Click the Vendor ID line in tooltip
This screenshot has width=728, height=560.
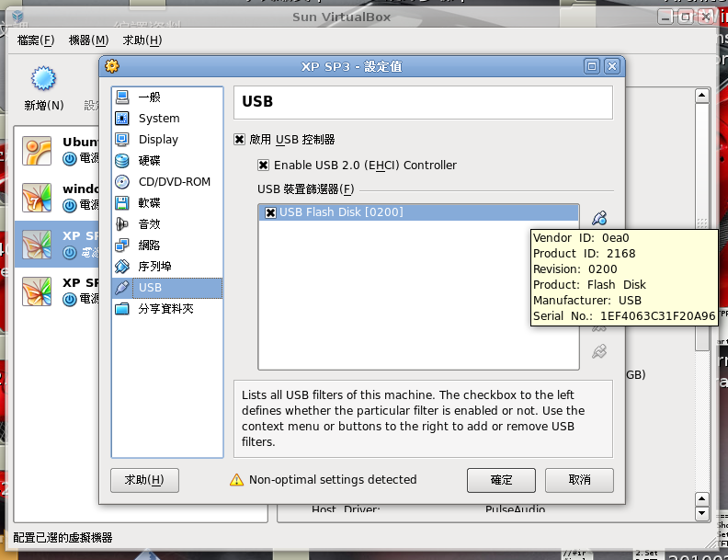pos(581,238)
